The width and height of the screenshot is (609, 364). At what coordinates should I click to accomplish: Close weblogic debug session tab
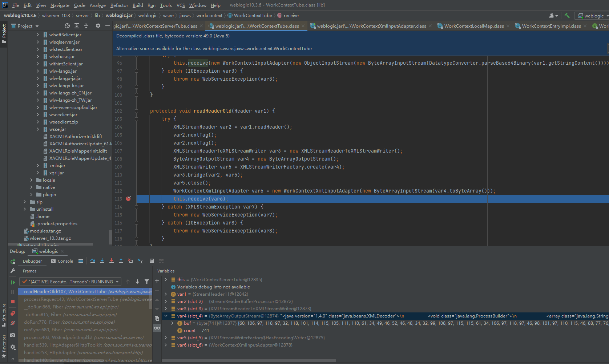click(x=62, y=251)
